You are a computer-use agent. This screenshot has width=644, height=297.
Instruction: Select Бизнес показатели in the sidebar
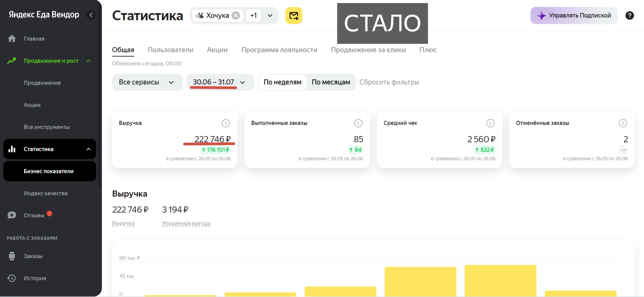(x=50, y=171)
